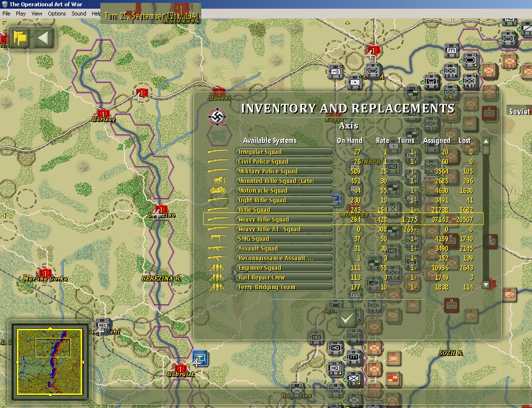
Task: Select the Civil Police Squad row
Action: 343,162
